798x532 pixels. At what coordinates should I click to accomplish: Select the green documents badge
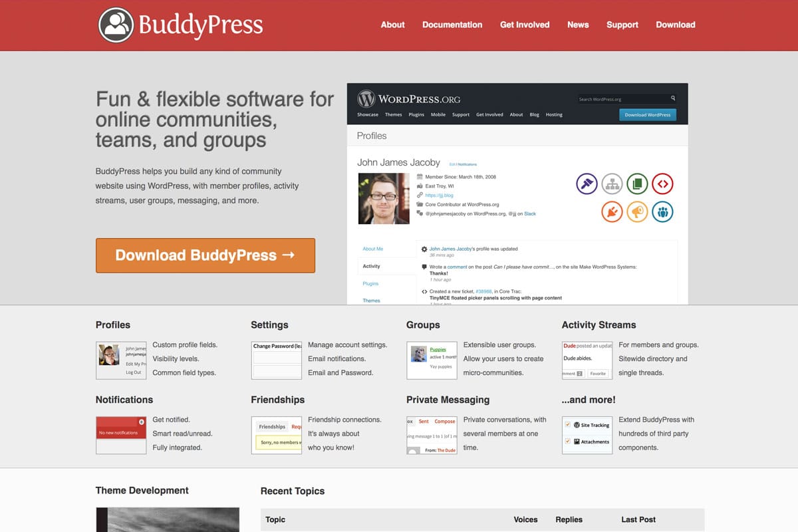[637, 184]
